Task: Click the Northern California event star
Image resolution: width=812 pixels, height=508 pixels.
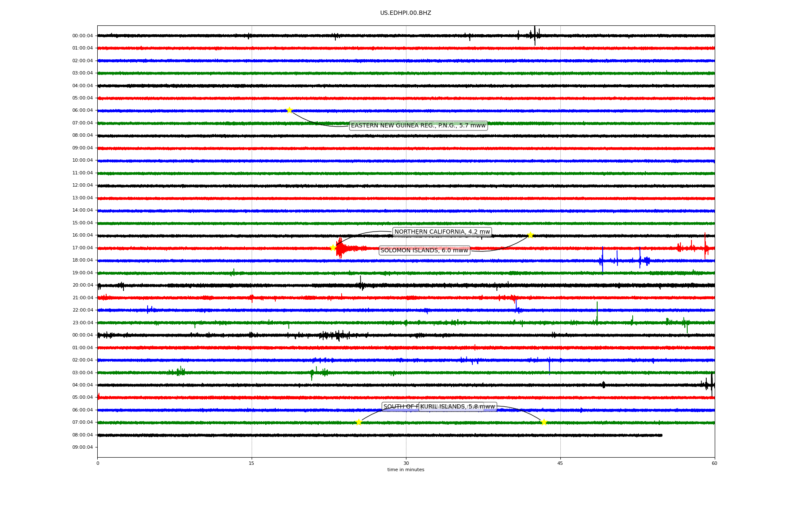Action: tap(333, 248)
